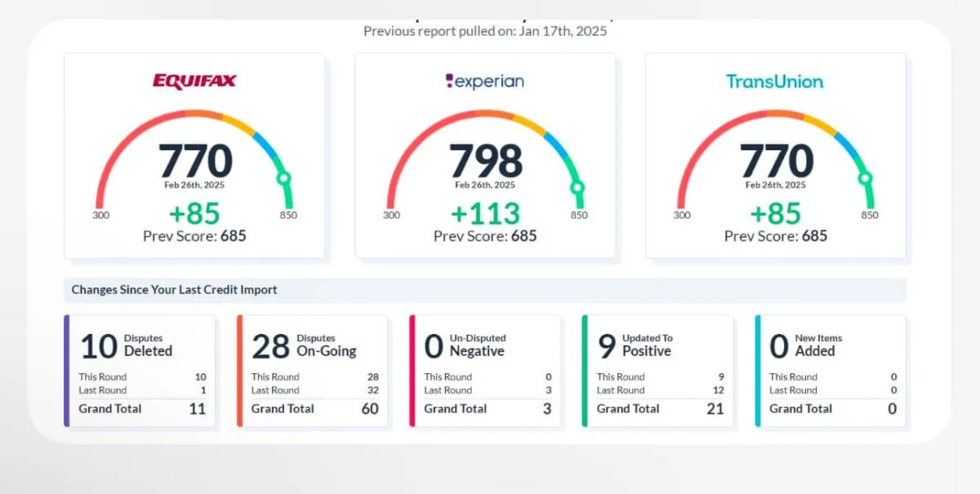Click the 300 minimum label on Experian gauge
This screenshot has width=980, height=494.
[x=391, y=216]
